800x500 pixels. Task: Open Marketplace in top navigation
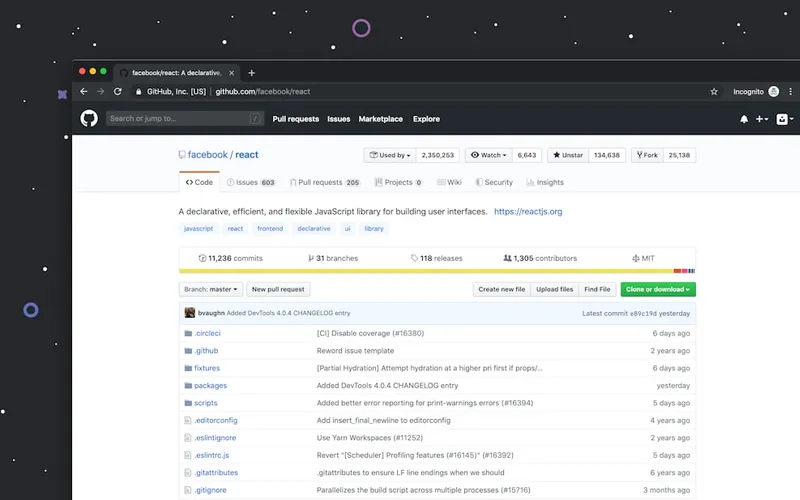381,119
